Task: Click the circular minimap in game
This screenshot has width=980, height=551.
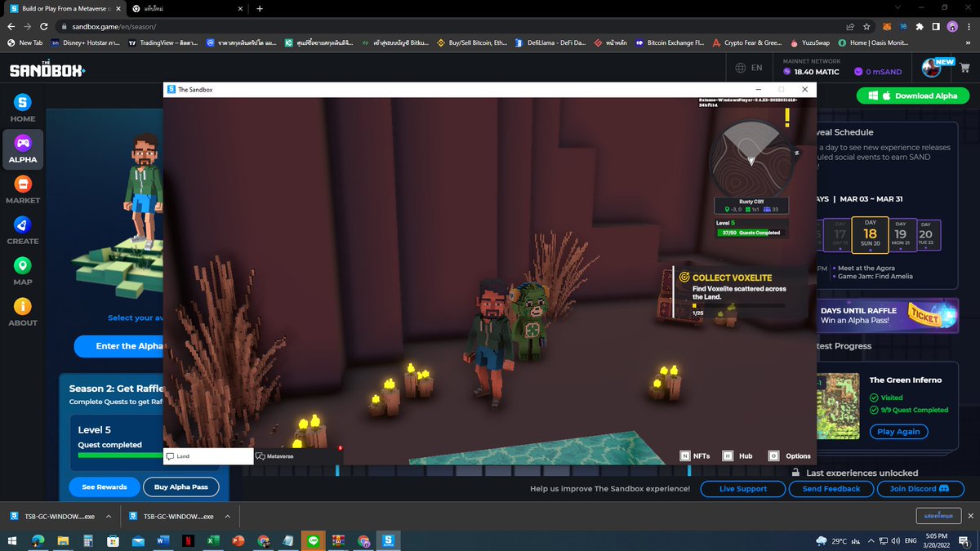Action: pyautogui.click(x=751, y=158)
